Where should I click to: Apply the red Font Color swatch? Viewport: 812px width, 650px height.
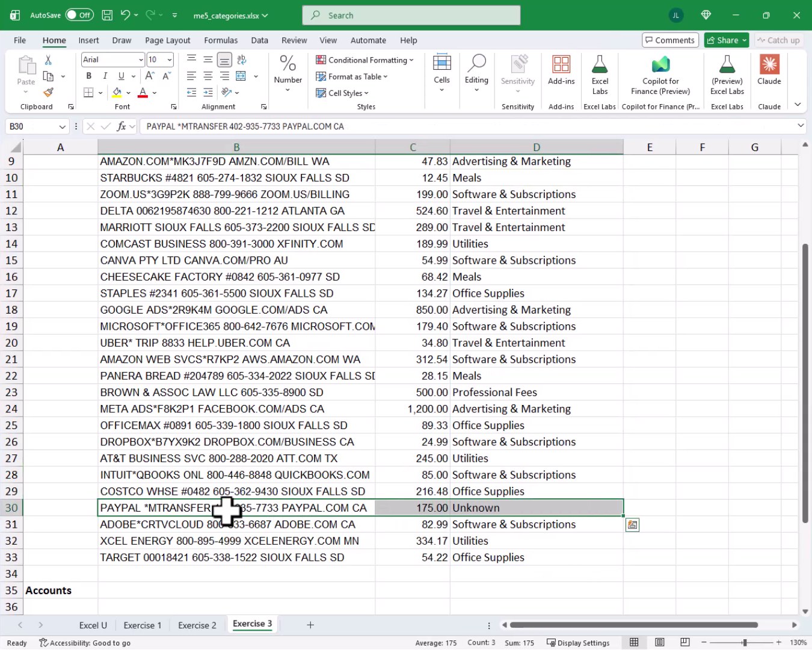coord(143,93)
